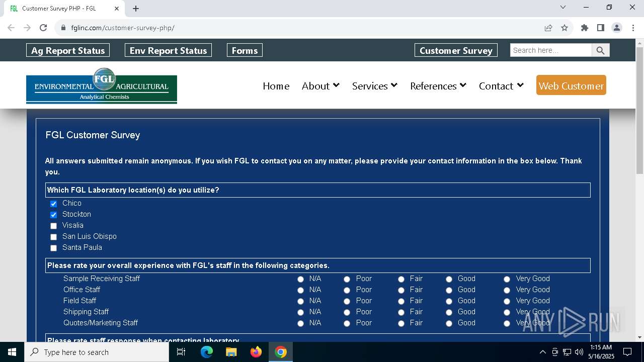The width and height of the screenshot is (644, 362).
Task: Open Ag Report Status link
Action: [68, 50]
